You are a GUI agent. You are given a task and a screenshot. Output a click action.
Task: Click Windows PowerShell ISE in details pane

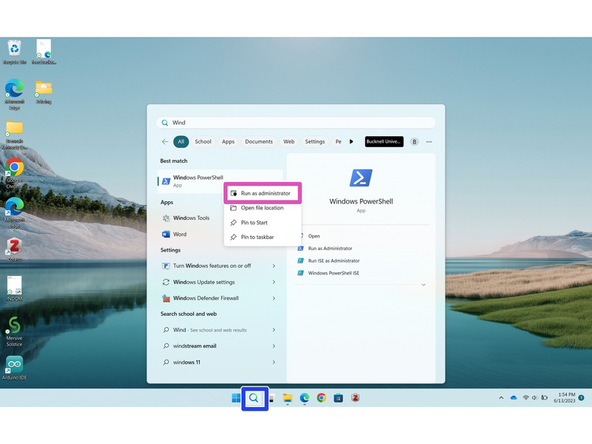(x=333, y=273)
